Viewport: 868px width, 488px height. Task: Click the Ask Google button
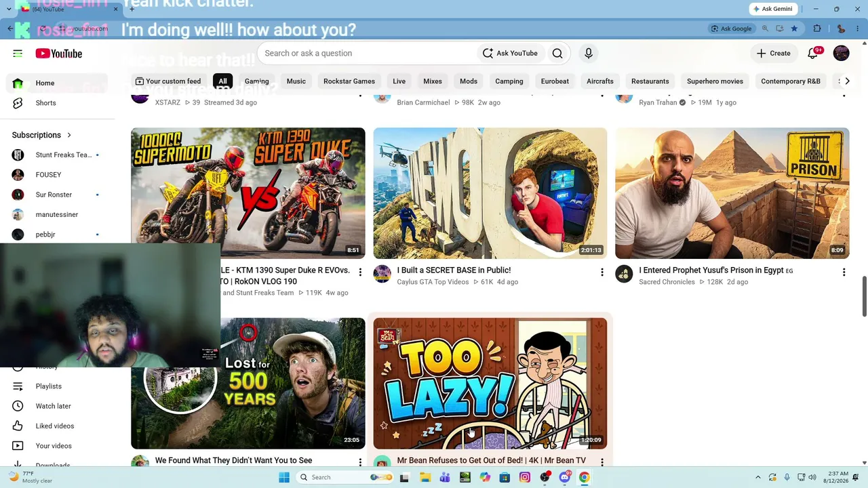click(731, 28)
